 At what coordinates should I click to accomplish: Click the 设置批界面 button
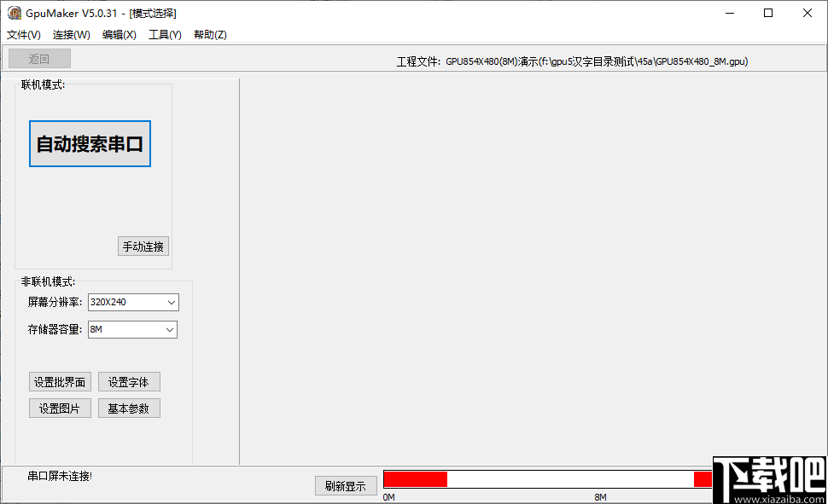60,381
